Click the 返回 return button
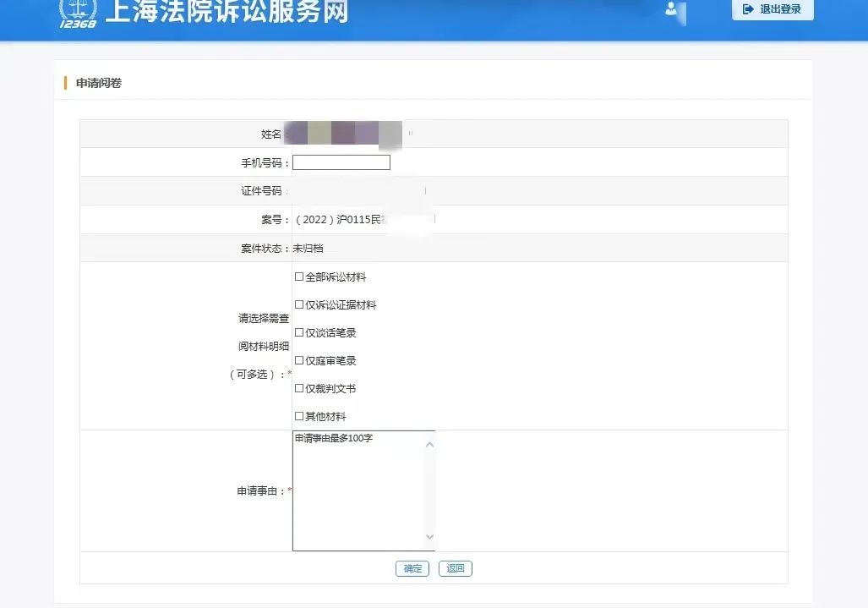Screen dimensions: 868x608 tap(455, 568)
